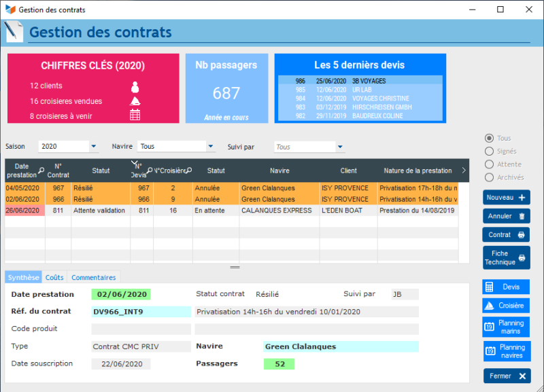Select the Signés radio button
Viewport: 544px width, 392px height.
pyautogui.click(x=489, y=152)
